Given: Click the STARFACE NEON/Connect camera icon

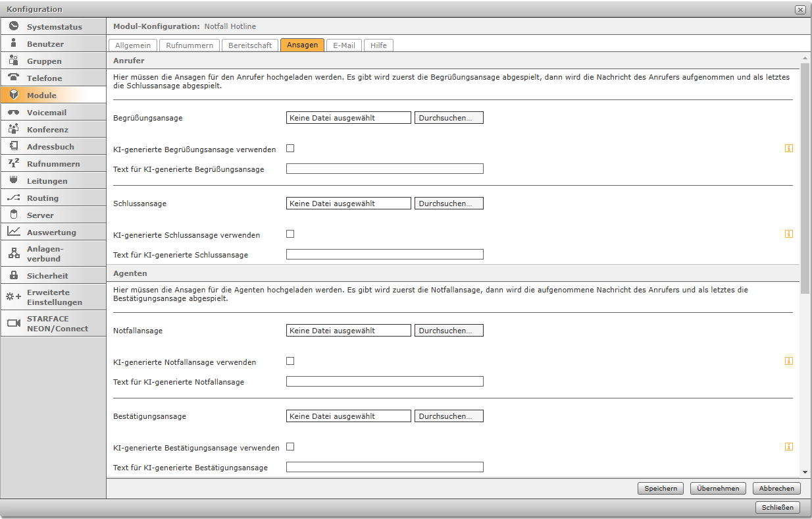Looking at the screenshot, I should click(13, 323).
